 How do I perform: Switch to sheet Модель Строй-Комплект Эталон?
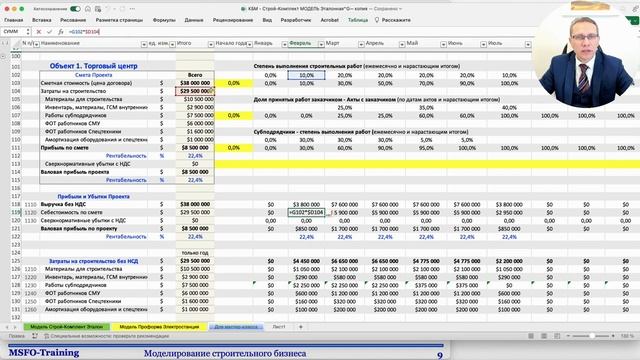click(x=67, y=327)
